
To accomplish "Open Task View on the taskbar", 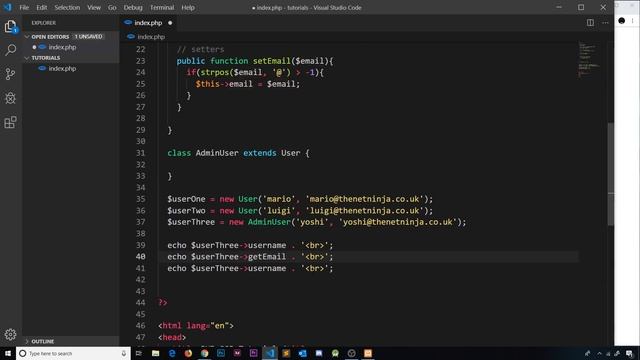I will [x=139, y=353].
